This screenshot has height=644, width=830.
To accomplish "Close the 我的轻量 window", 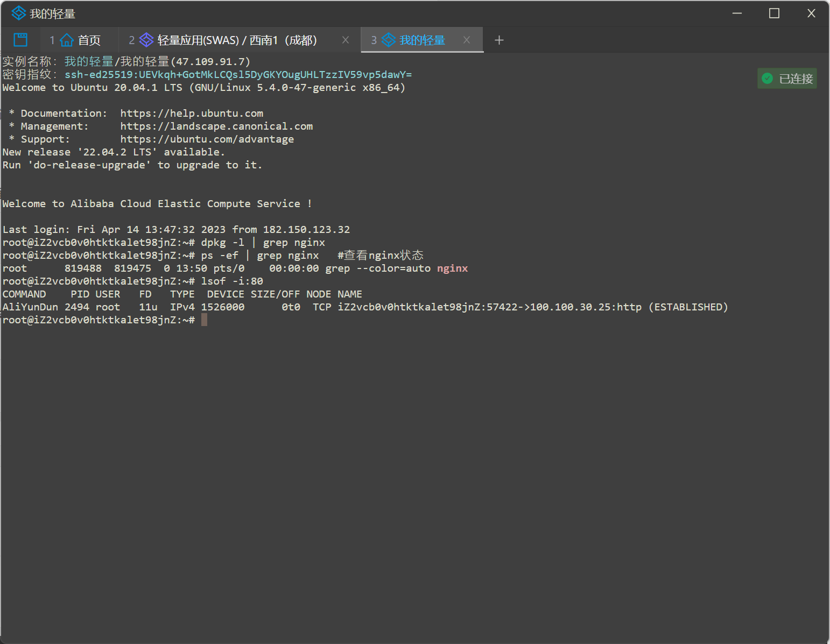I will pyautogui.click(x=811, y=13).
